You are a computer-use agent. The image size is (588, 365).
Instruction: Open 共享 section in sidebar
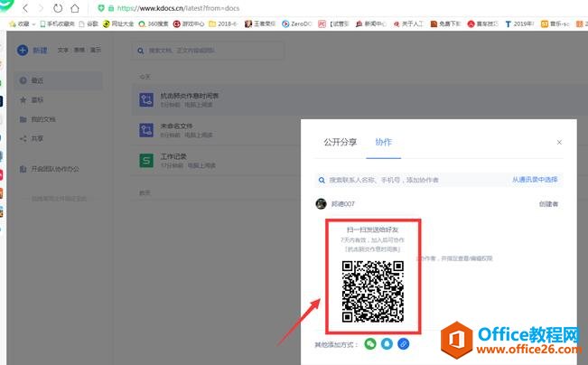(x=36, y=138)
